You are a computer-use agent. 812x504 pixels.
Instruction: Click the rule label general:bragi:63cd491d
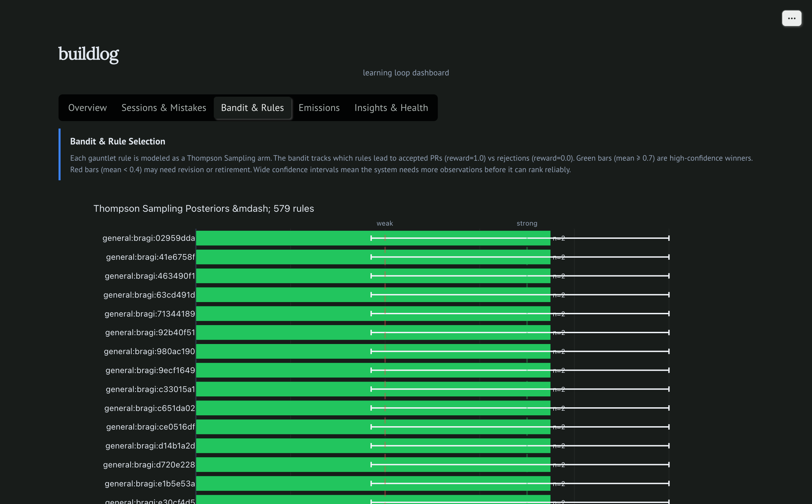[149, 295]
